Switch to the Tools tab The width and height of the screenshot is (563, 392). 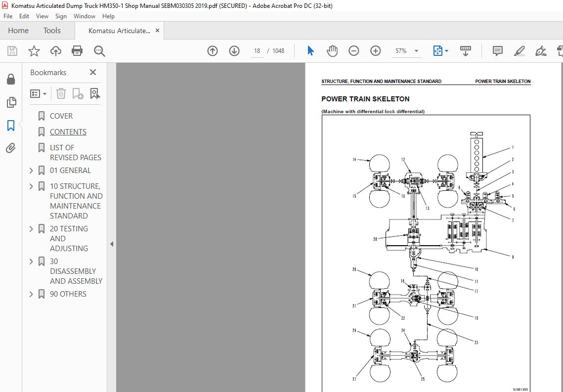52,31
